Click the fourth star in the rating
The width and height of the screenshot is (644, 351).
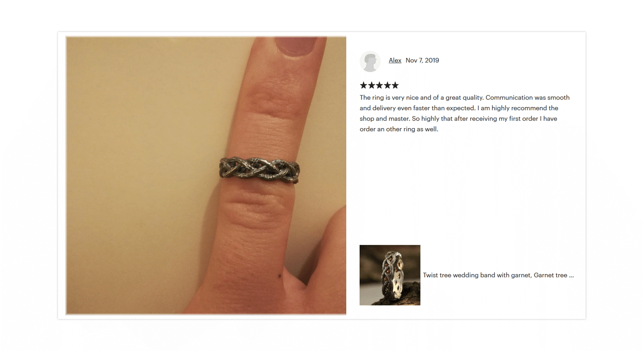[x=387, y=85]
